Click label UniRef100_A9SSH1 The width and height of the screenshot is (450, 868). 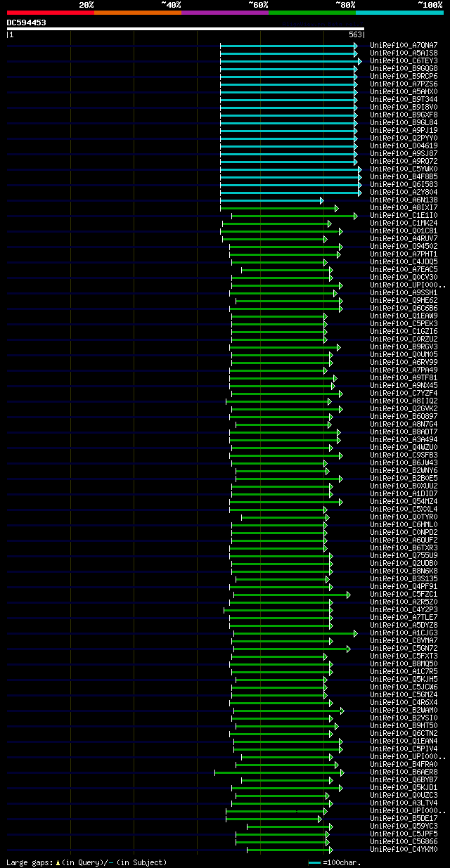(x=404, y=292)
